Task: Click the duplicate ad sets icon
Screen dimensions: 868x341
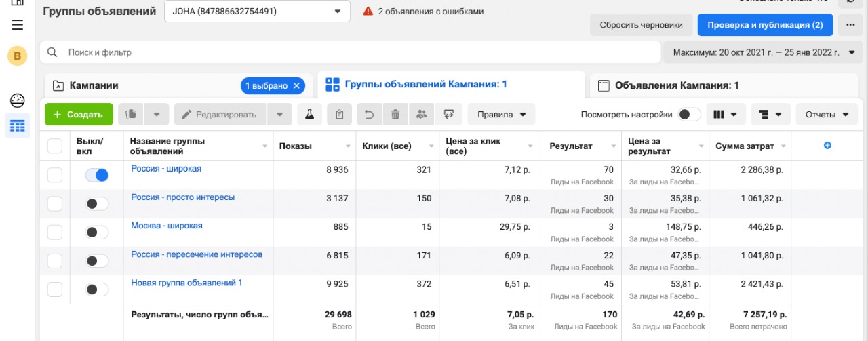Action: pyautogui.click(x=131, y=115)
